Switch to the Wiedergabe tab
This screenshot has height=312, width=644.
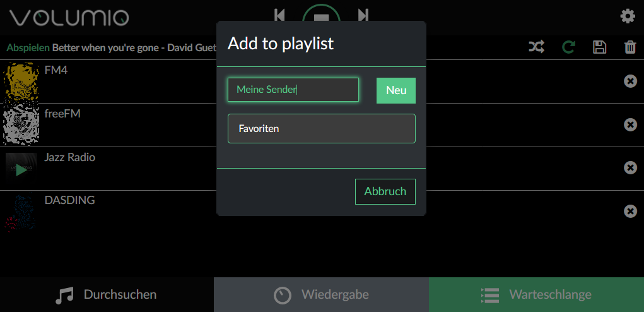click(321, 295)
